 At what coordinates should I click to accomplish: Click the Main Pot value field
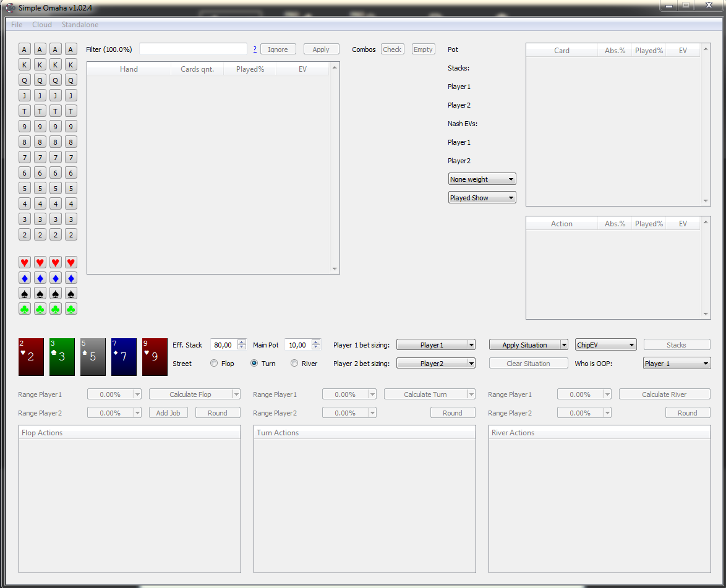(x=298, y=345)
